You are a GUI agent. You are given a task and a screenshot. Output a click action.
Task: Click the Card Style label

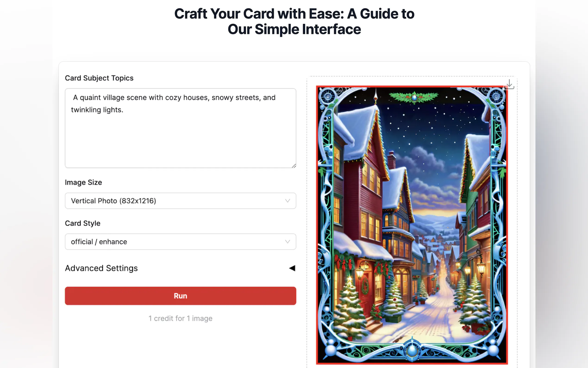(x=83, y=223)
